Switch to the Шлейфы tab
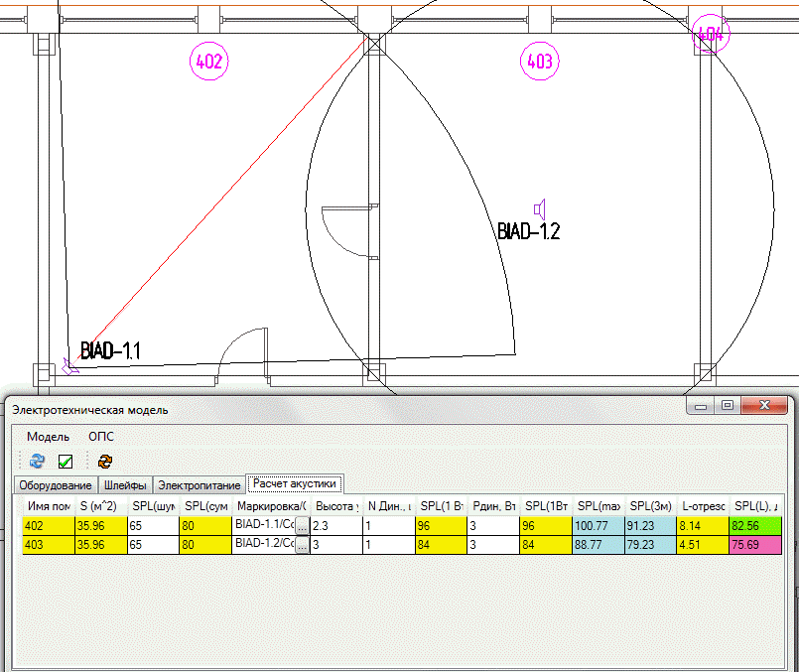Viewport: 799px width, 672px height. coord(125,485)
